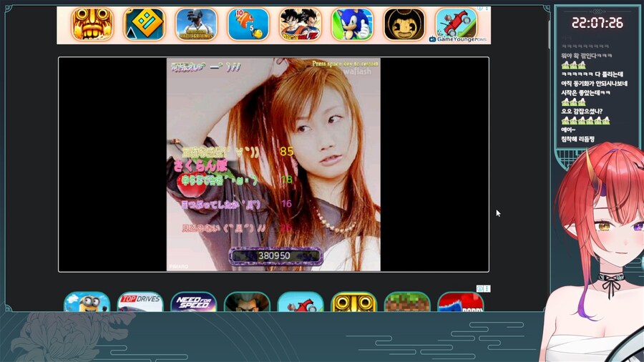Launch the PUBG Battlegrounds game icon
The image size is (644, 362).
pos(196,24)
